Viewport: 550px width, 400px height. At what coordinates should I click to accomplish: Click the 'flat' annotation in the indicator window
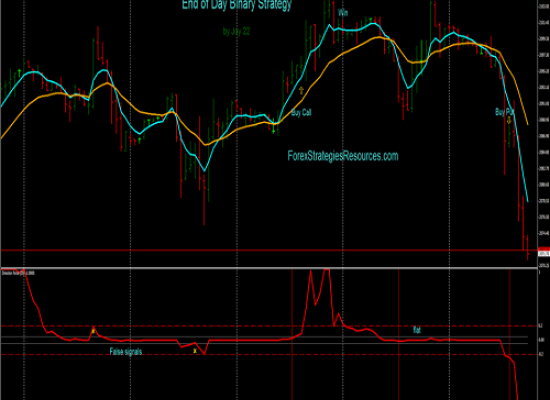point(417,330)
